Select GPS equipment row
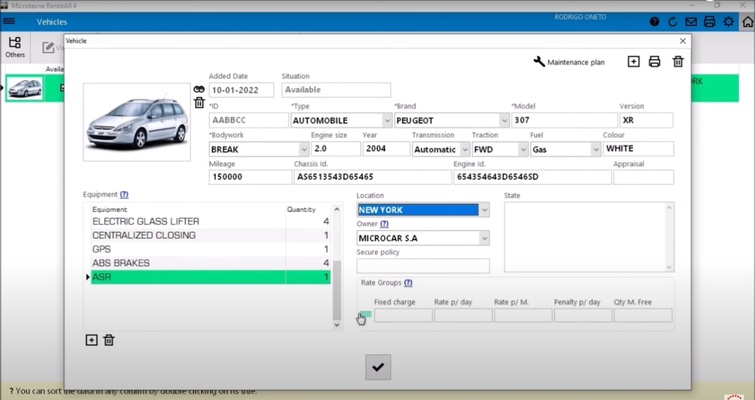Viewport: 755px width, 400px height. pos(210,249)
